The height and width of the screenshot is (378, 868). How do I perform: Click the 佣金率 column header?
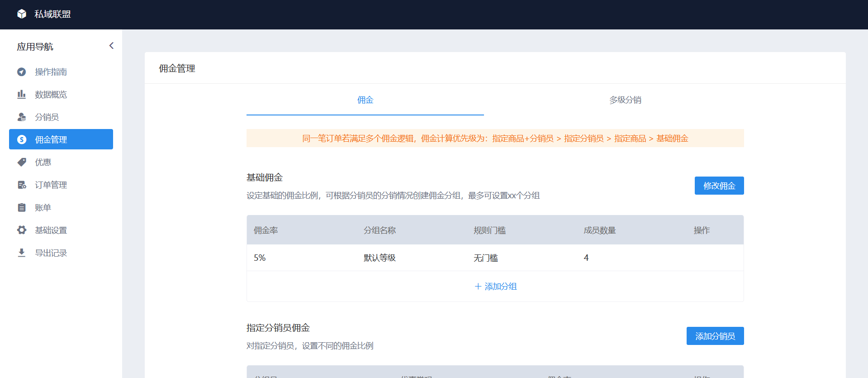[x=266, y=230]
